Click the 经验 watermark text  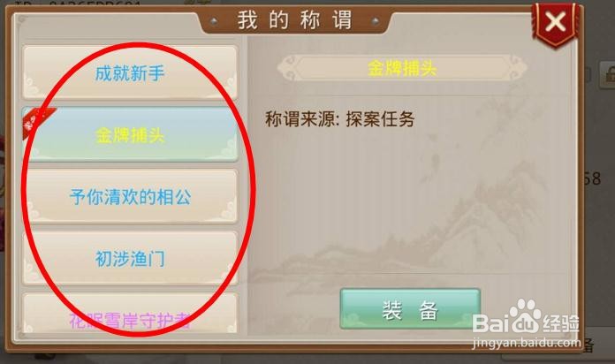561,323
